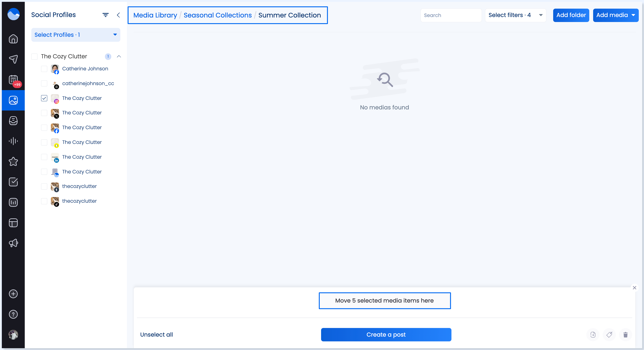Click the Add folder button
644x350 pixels.
571,15
